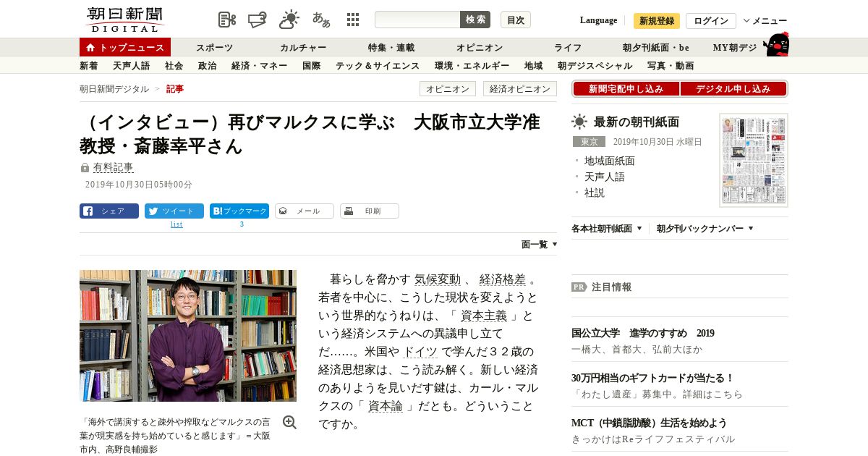Add article to Hatena Bookmark
This screenshot has height=456, width=868.
point(239,211)
